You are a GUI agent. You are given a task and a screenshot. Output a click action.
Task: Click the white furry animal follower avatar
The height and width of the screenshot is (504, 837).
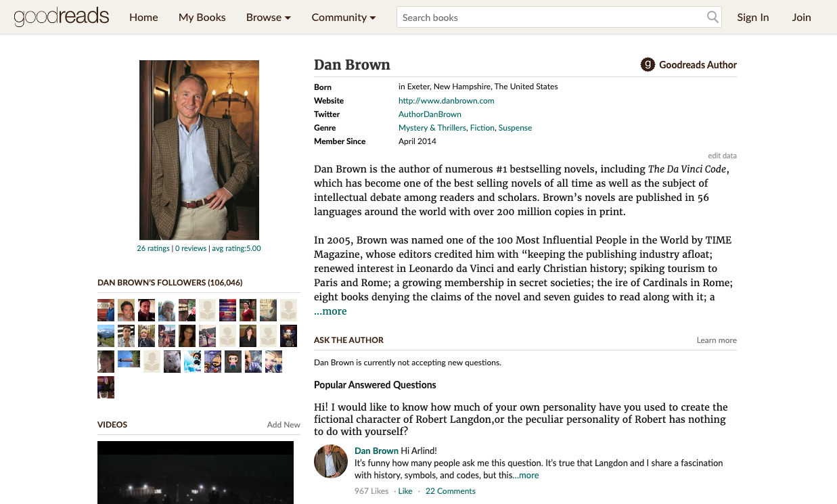172,361
